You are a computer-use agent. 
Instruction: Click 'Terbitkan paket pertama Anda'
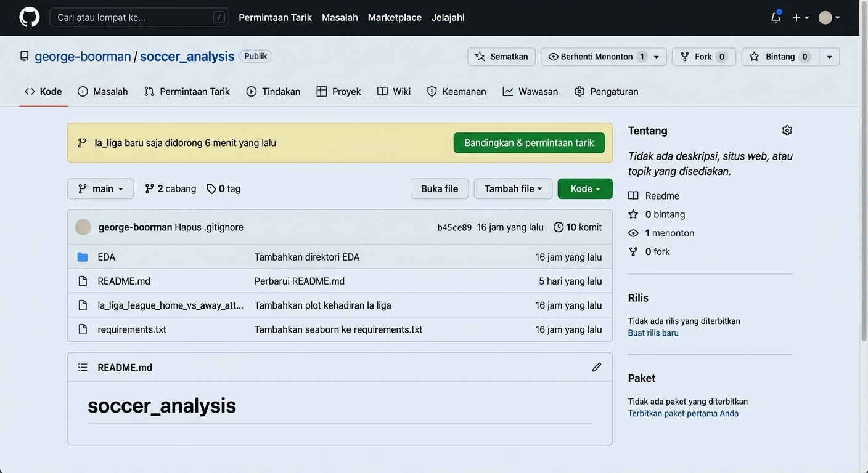point(683,414)
